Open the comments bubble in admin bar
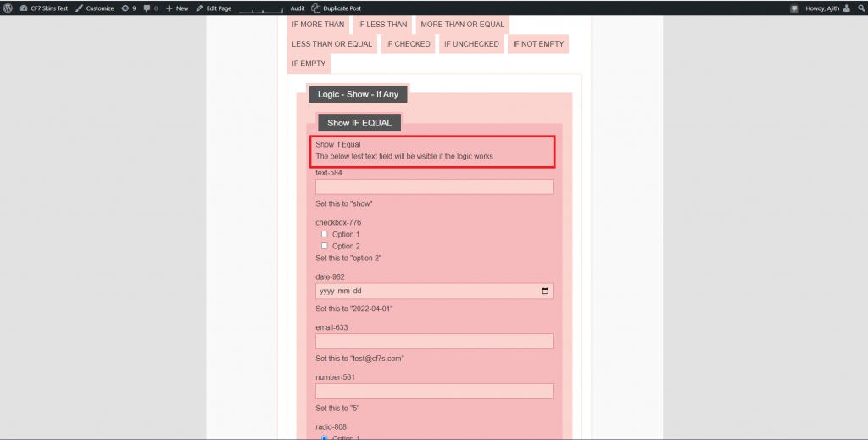The height and width of the screenshot is (440, 868). (151, 8)
